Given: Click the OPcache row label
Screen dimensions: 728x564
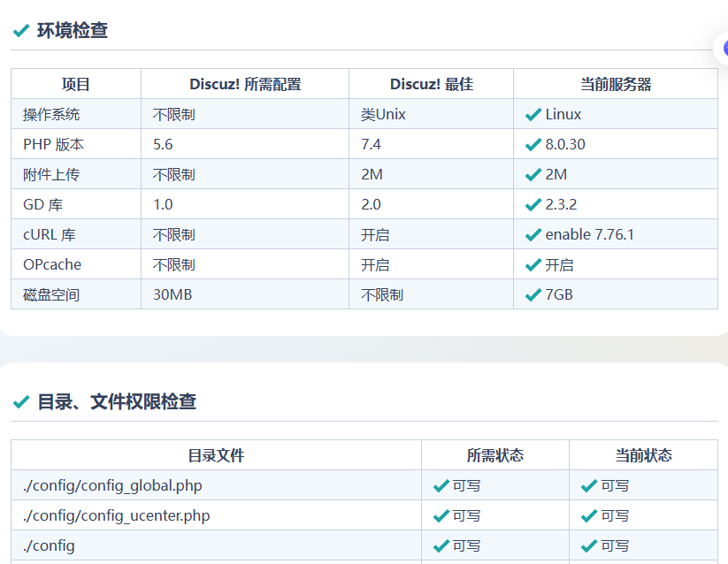Looking at the screenshot, I should 52,264.
